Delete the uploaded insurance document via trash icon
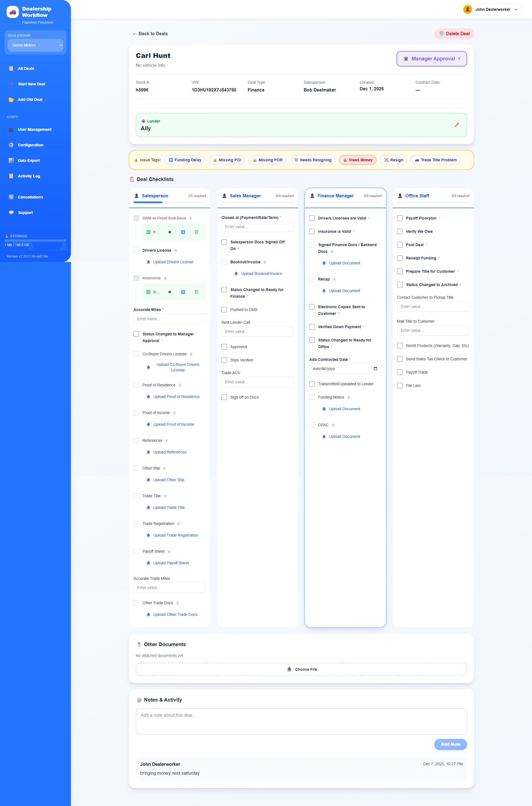The height and width of the screenshot is (806, 532). click(196, 292)
